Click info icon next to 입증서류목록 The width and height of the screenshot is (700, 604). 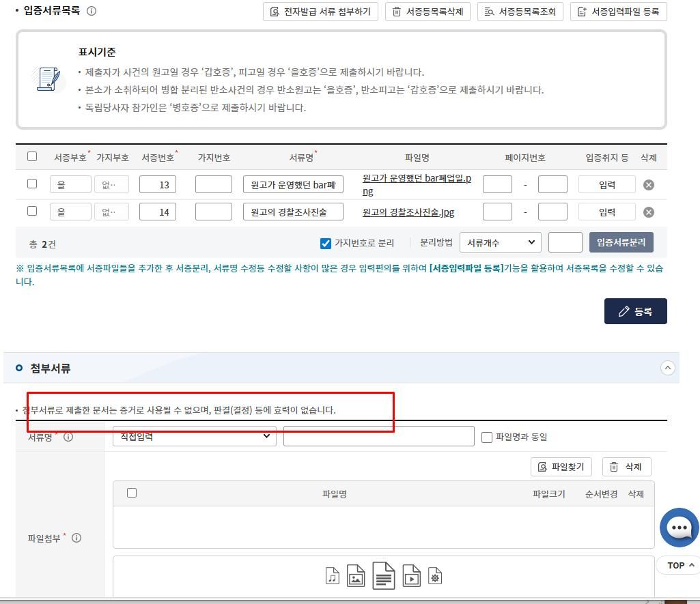click(92, 11)
